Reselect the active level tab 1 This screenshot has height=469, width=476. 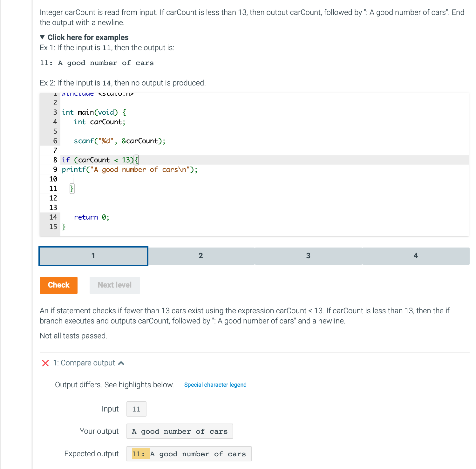pos(93,256)
